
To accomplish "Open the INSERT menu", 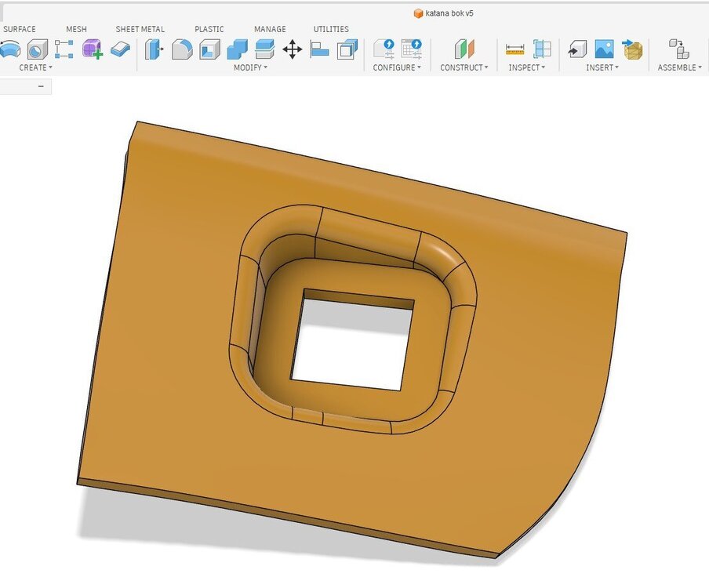I will click(x=602, y=67).
